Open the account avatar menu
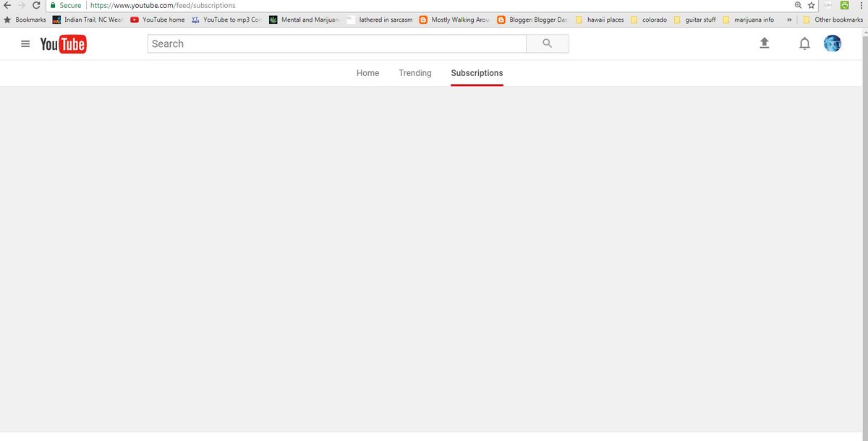 click(x=833, y=43)
